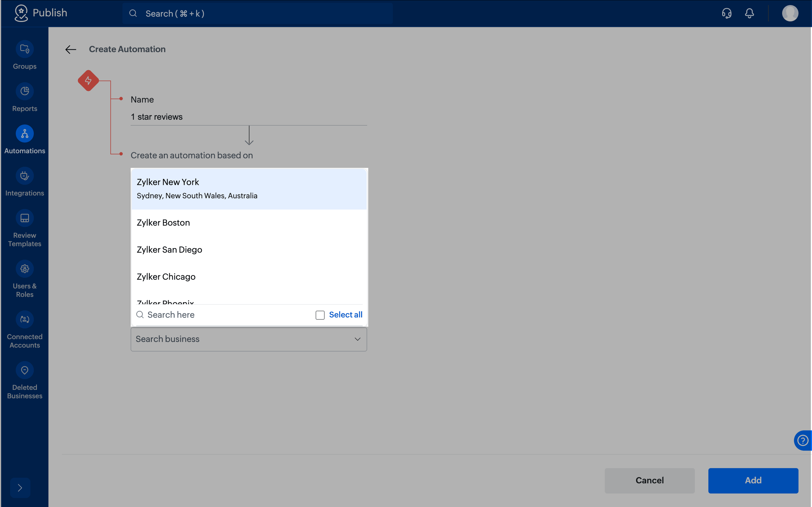Open Review Templates in sidebar
The width and height of the screenshot is (812, 507).
24,218
